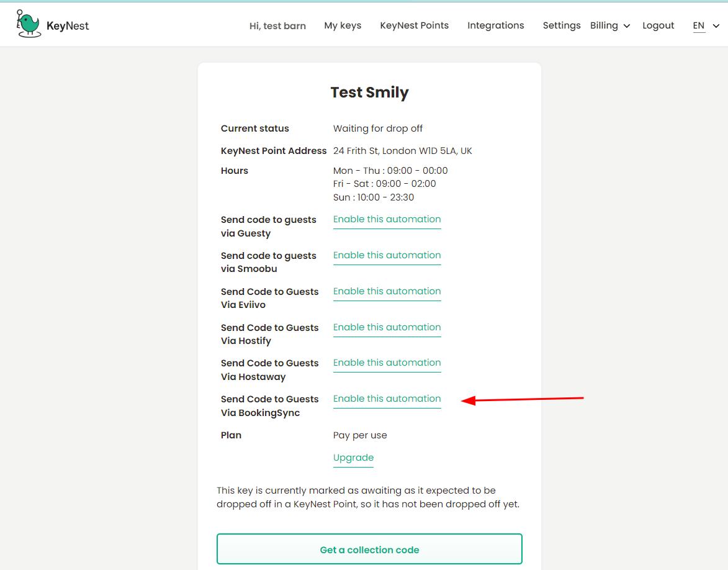Click the Billing chevron arrow
This screenshot has height=570, width=728.
(626, 26)
